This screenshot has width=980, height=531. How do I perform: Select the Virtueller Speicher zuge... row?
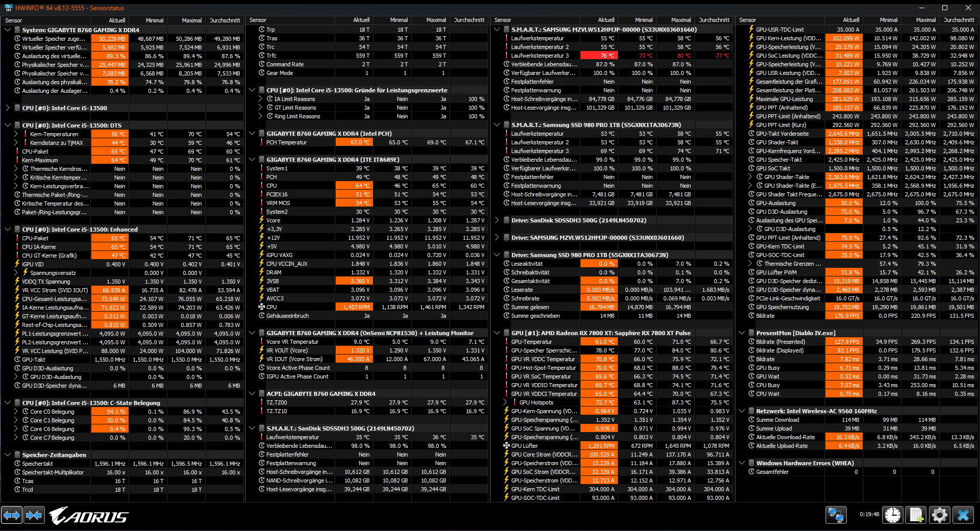(122, 39)
